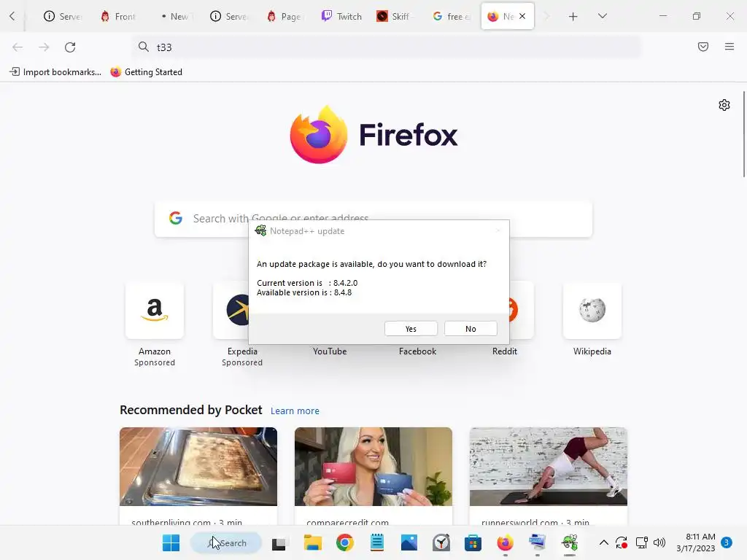This screenshot has width=747, height=560.
Task: Open notifications badge showing 3
Action: (727, 542)
